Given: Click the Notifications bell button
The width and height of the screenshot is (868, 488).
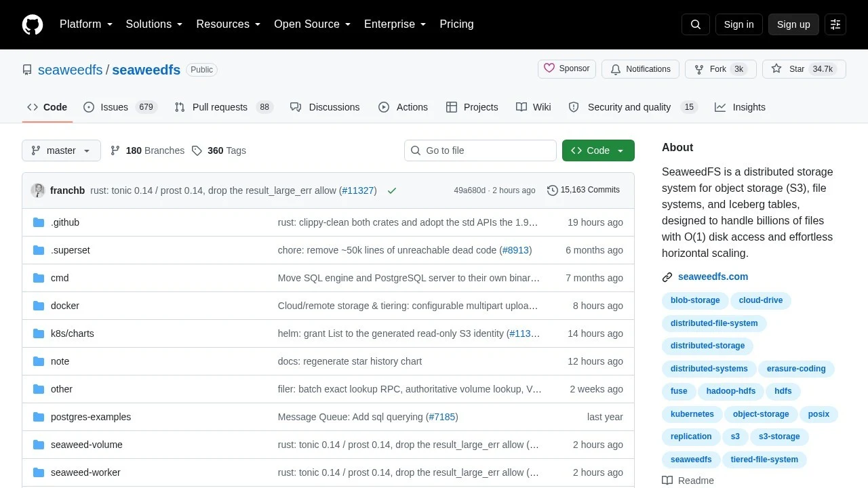Looking at the screenshot, I should click(x=641, y=69).
